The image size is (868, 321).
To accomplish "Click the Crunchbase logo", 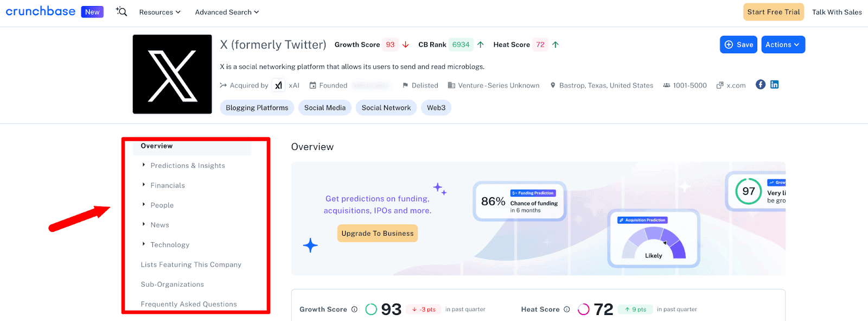I will click(41, 11).
